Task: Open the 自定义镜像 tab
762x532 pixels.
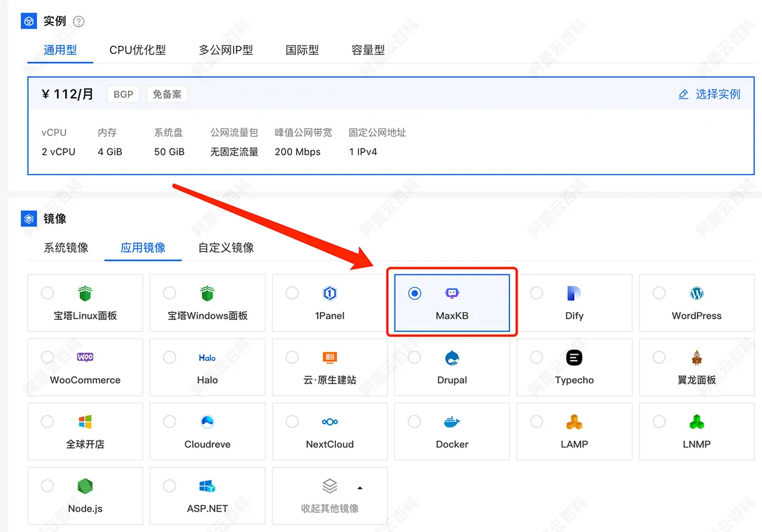Action: (x=225, y=248)
